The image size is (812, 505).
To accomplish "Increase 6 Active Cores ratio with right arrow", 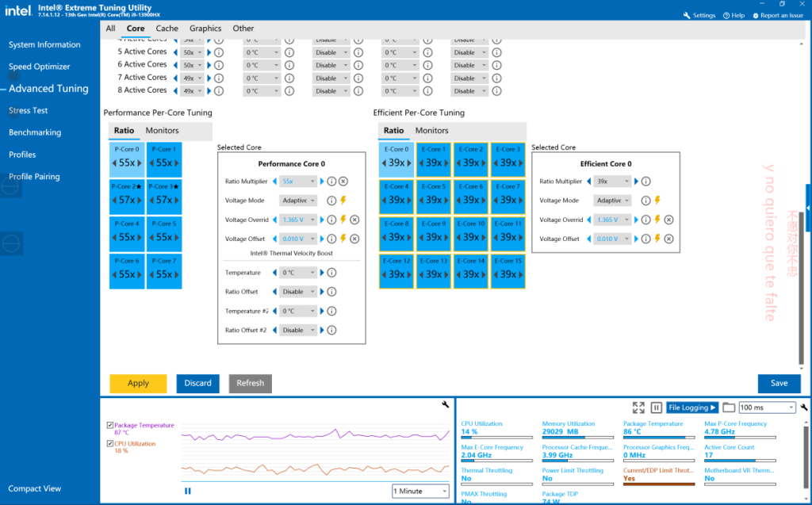I will [x=209, y=65].
